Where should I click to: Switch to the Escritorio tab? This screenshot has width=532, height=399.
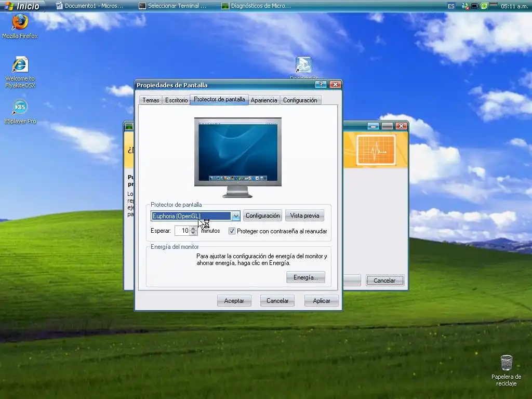[176, 100]
